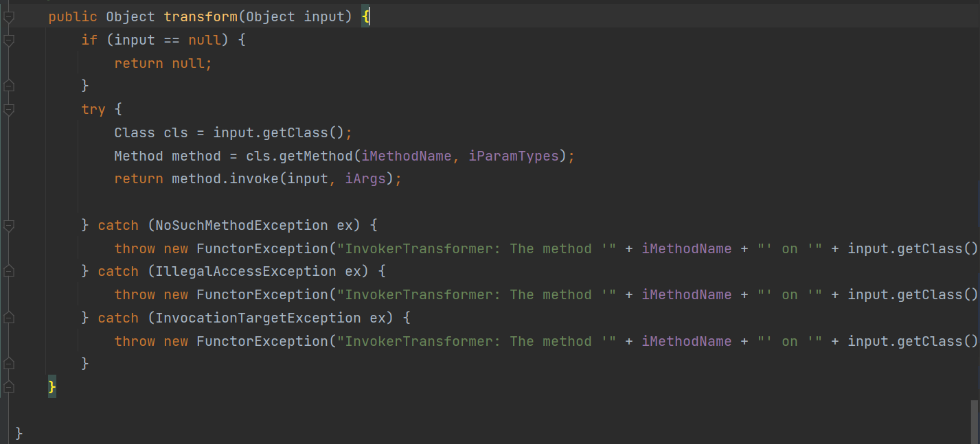Collapse the transform method using its gutter fold marker
The image size is (980, 444).
pyautogui.click(x=8, y=17)
